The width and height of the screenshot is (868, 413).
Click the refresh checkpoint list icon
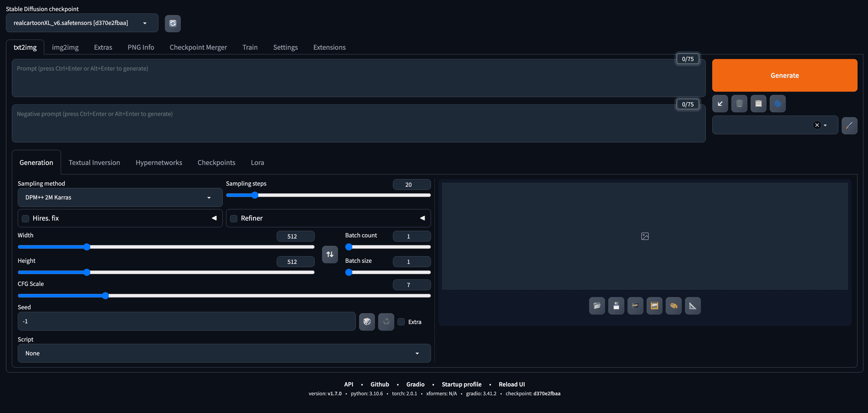(x=173, y=23)
